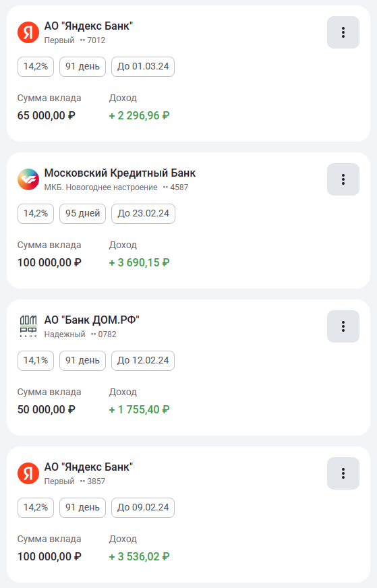Click the Московский Кредитный Банк logo
Screen dimensions: 377x588
28,179
